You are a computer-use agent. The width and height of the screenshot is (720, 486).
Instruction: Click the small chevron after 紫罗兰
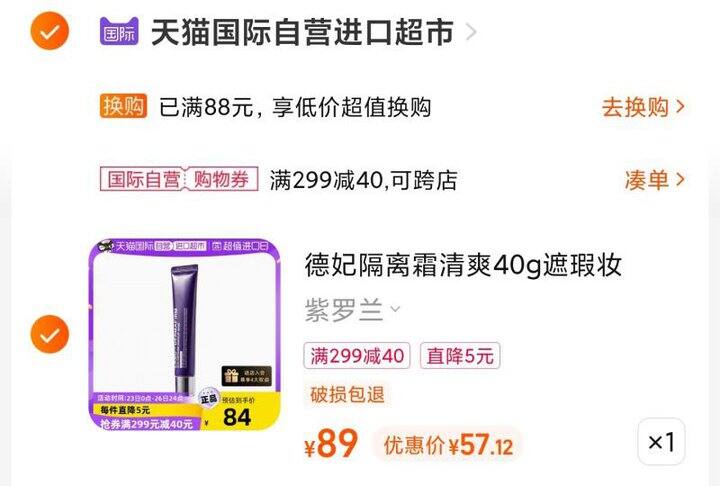pyautogui.click(x=395, y=309)
